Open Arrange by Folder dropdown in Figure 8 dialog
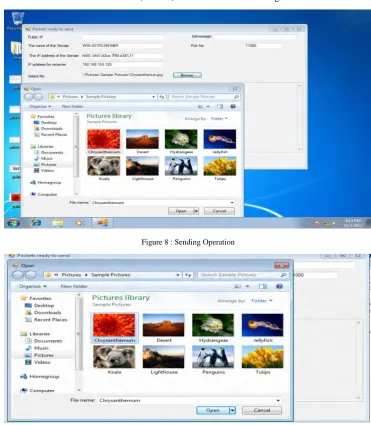 [219, 118]
